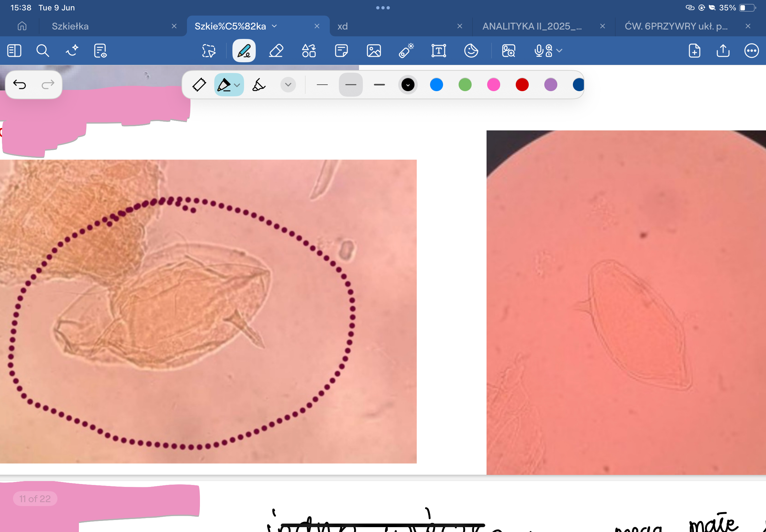This screenshot has width=766, height=532.
Task: Redo the last action
Action: pyautogui.click(x=48, y=85)
